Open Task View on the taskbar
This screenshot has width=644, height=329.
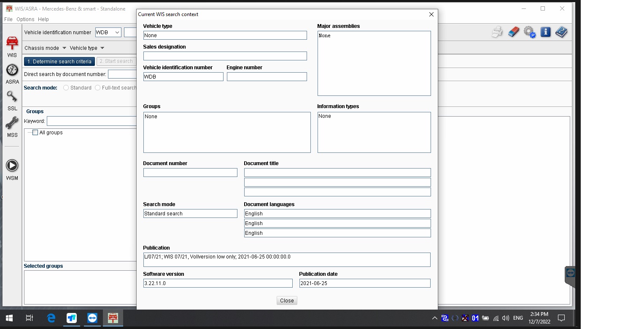click(x=29, y=318)
